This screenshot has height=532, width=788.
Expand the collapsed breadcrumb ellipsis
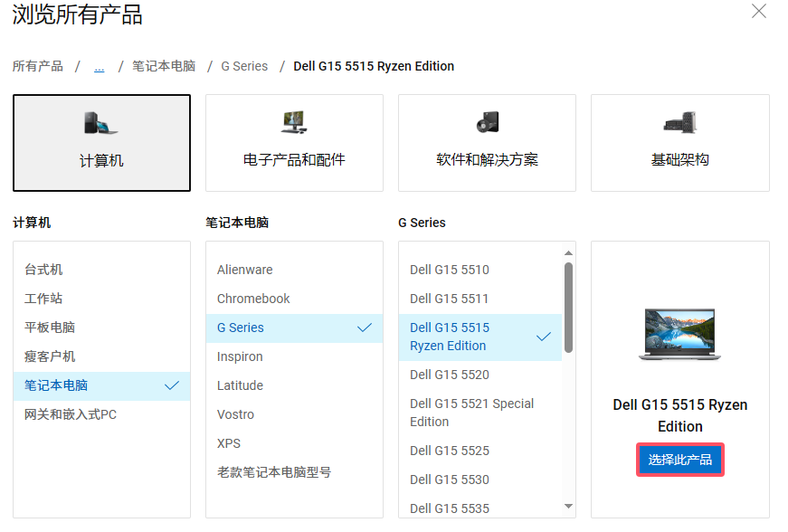[99, 66]
